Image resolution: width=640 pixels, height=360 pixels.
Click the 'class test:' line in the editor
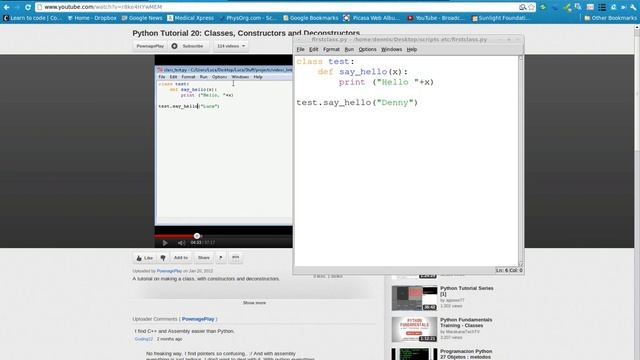pyautogui.click(x=326, y=62)
